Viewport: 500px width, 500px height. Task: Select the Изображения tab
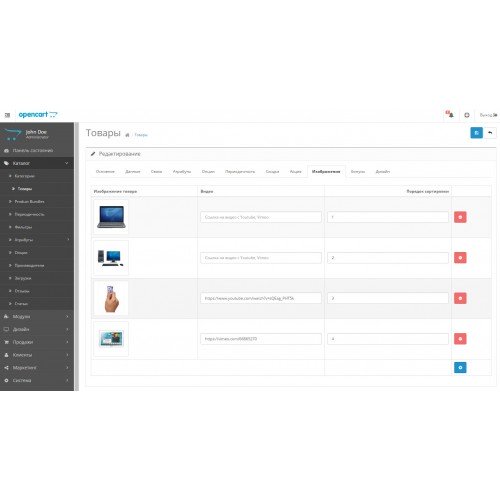326,171
